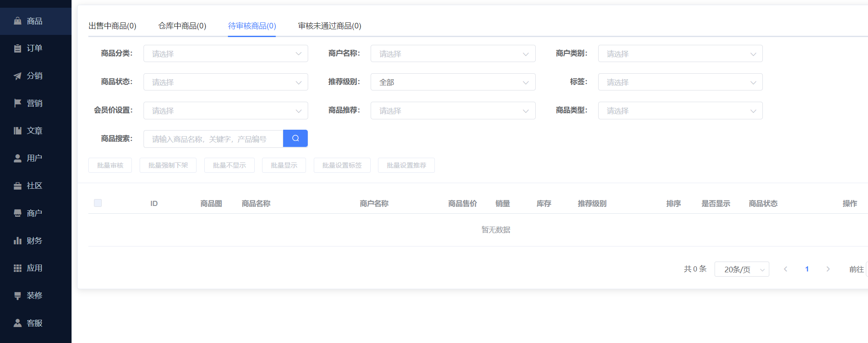Click the 批量设置推荐 button
Image resolution: width=868 pixels, height=343 pixels.
coord(406,165)
